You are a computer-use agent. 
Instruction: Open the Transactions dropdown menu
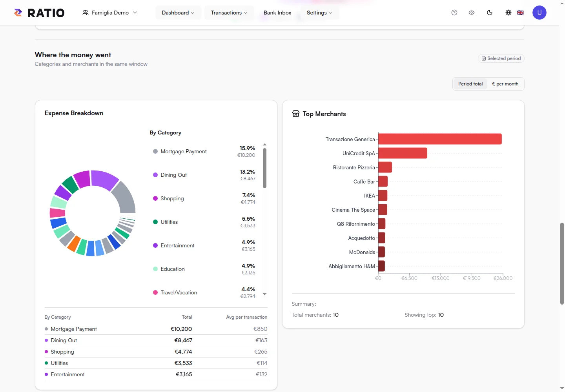pyautogui.click(x=229, y=13)
